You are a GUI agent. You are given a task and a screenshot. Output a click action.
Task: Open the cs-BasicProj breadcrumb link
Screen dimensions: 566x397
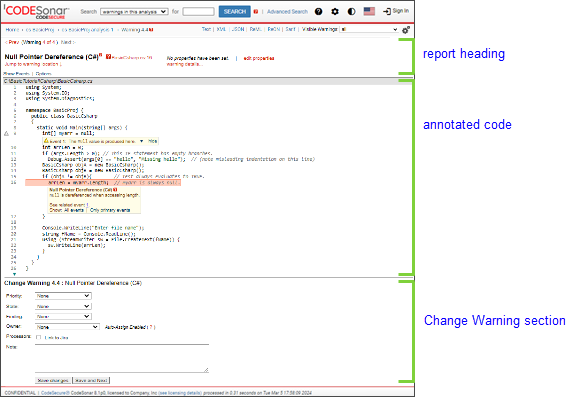coord(40,30)
